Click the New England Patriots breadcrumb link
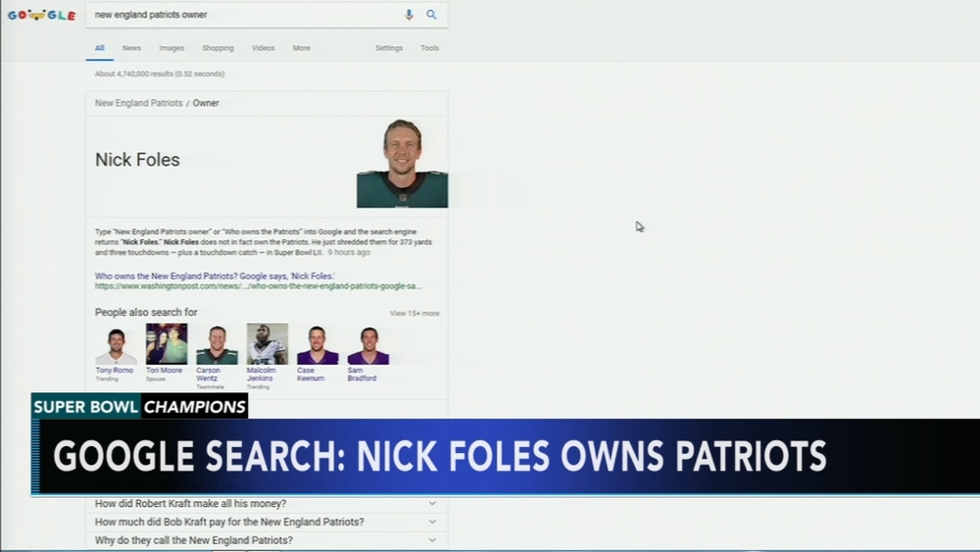Screen dimensions: 980x552 (x=138, y=103)
